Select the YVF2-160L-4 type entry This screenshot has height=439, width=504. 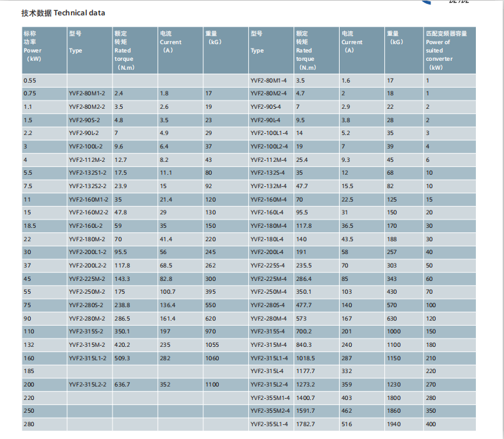[x=266, y=212]
